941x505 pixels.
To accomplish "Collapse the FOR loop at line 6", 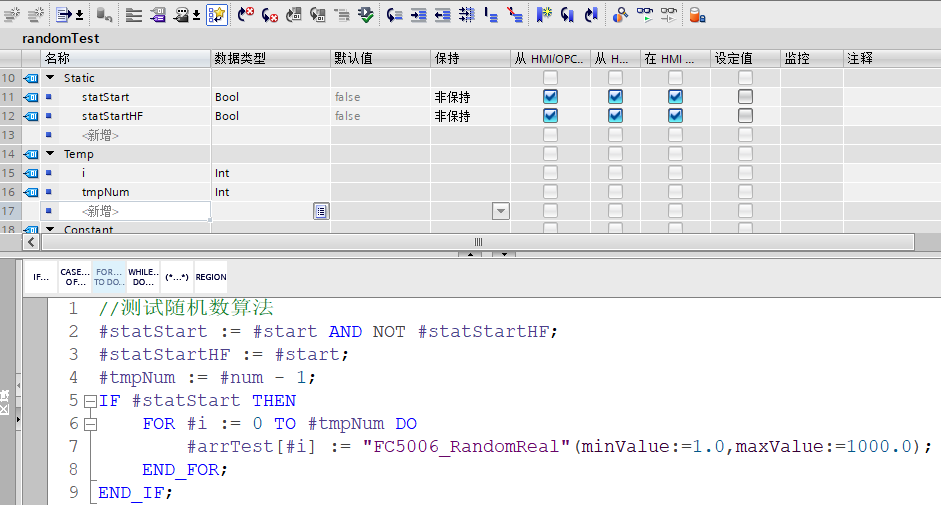I will (90, 424).
